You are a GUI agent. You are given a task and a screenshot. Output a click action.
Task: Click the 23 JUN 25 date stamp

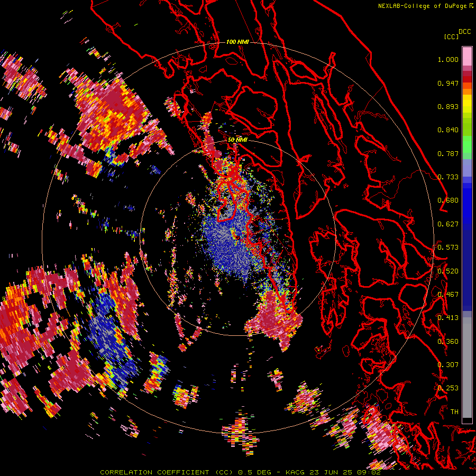coord(331,472)
